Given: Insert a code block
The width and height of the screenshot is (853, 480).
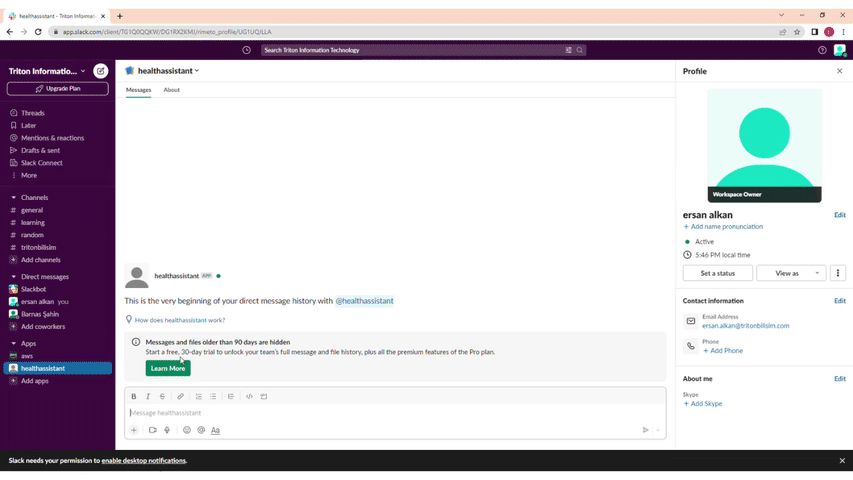Looking at the screenshot, I should pos(264,396).
